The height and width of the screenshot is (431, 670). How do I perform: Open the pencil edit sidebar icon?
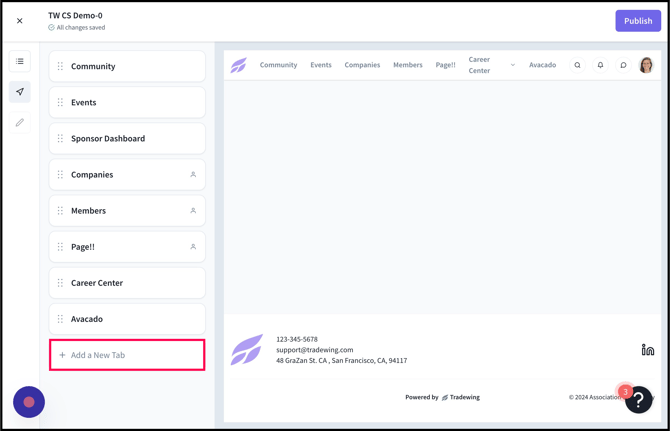pyautogui.click(x=20, y=123)
